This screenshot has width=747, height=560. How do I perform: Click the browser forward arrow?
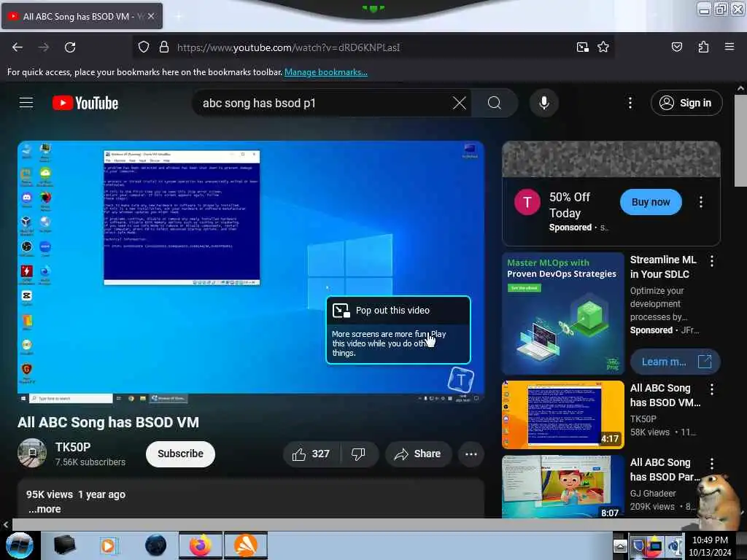[43, 47]
